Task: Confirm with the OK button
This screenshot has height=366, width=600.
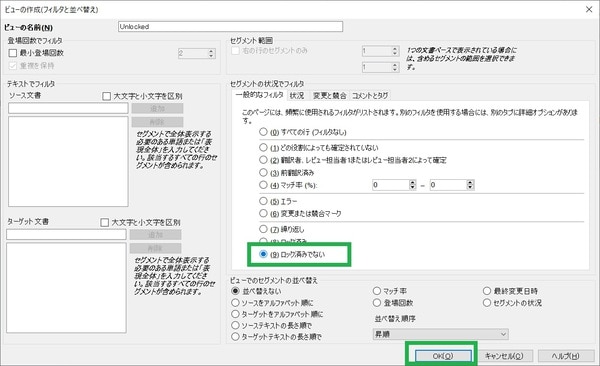Action: [443, 356]
